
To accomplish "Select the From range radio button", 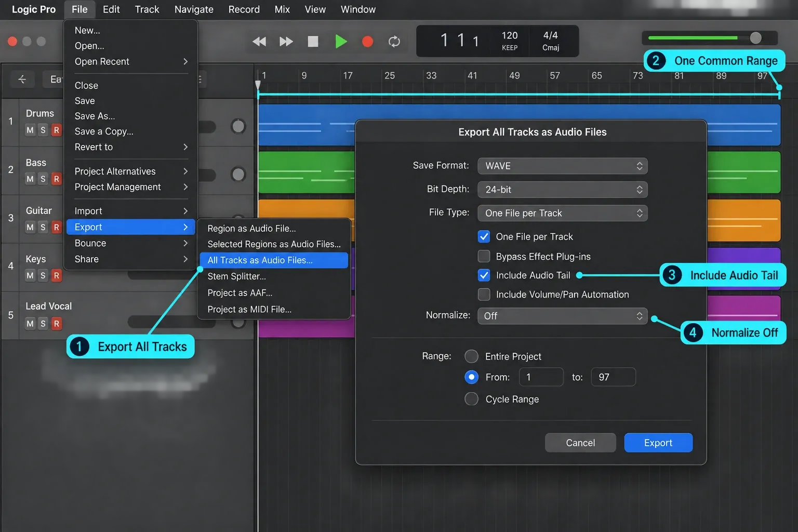I will click(x=471, y=377).
